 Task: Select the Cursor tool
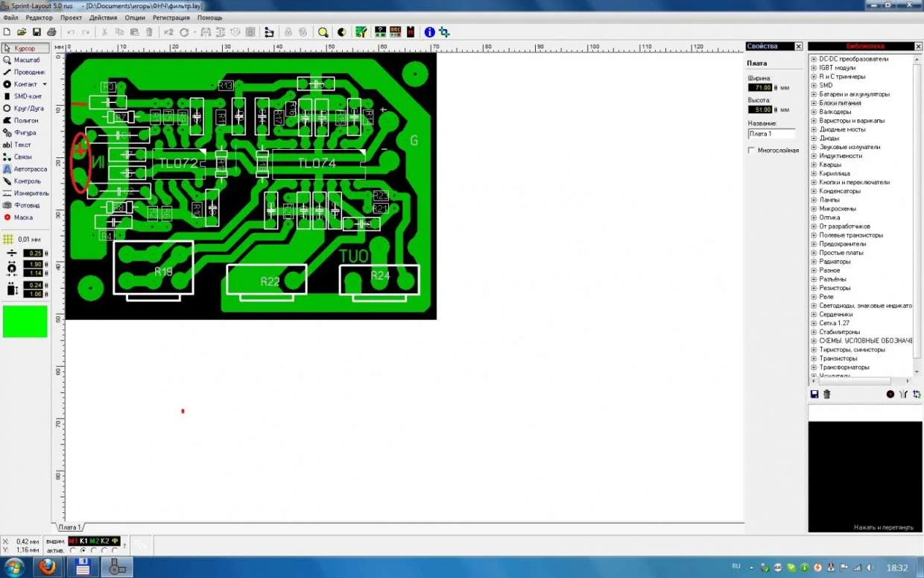point(26,48)
